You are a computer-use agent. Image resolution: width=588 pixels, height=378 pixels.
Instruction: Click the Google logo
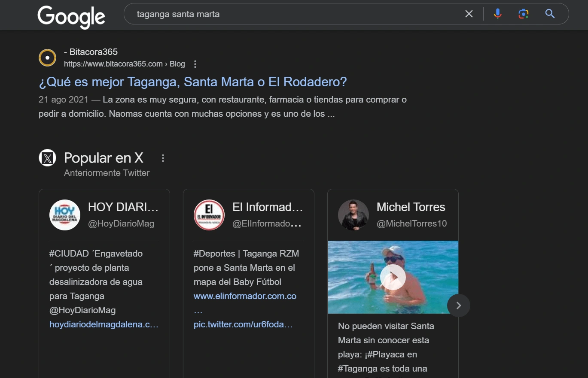(x=71, y=17)
